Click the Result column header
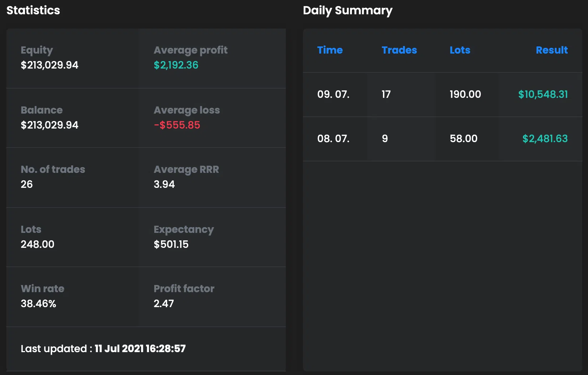 (x=552, y=50)
